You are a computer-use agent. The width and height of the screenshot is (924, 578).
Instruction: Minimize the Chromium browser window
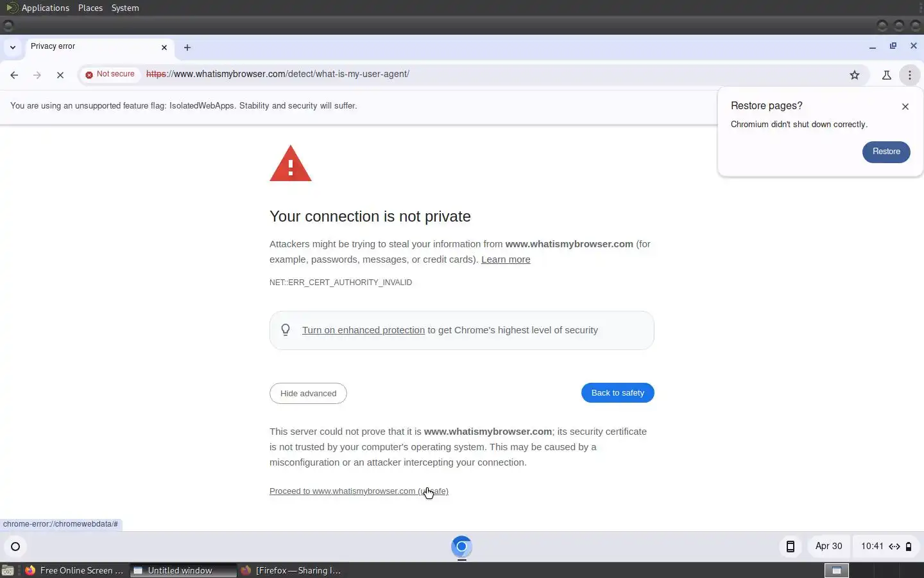[x=873, y=47]
